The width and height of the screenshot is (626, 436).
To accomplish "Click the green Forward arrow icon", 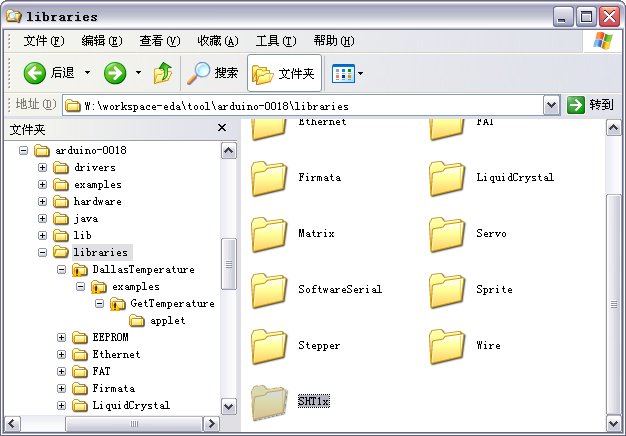I will click(115, 73).
